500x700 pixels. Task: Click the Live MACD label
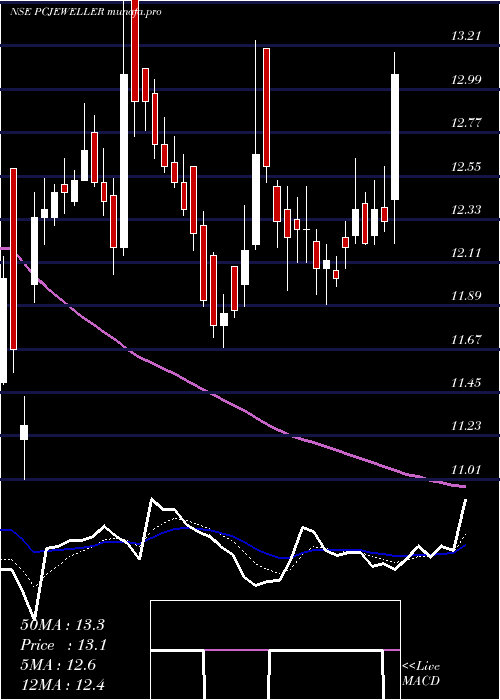point(421,674)
